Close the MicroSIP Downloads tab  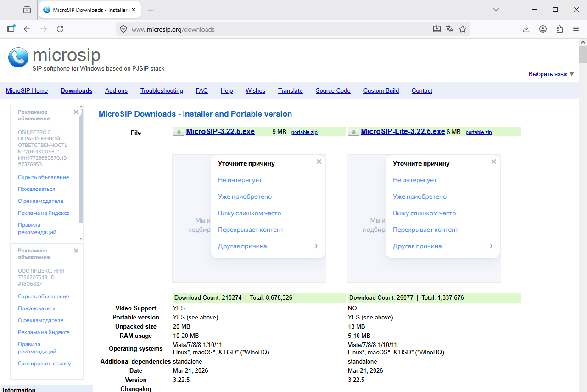pyautogui.click(x=134, y=10)
